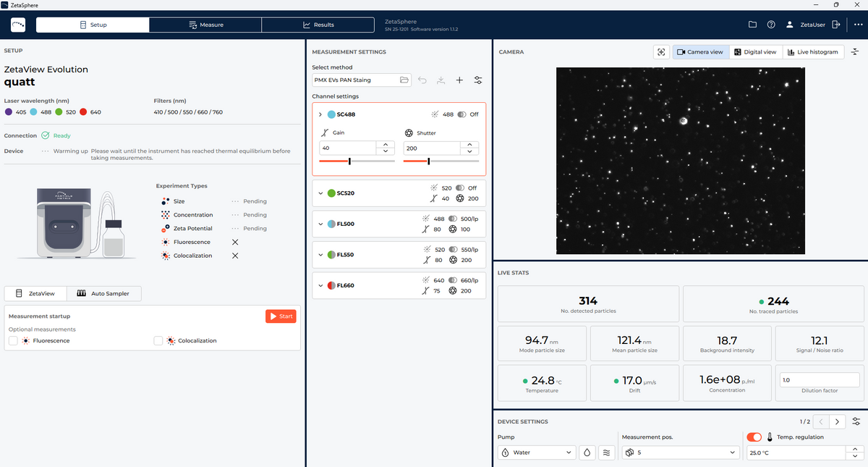Open device settings sliders icon
This screenshot has height=467, width=868.
click(856, 421)
